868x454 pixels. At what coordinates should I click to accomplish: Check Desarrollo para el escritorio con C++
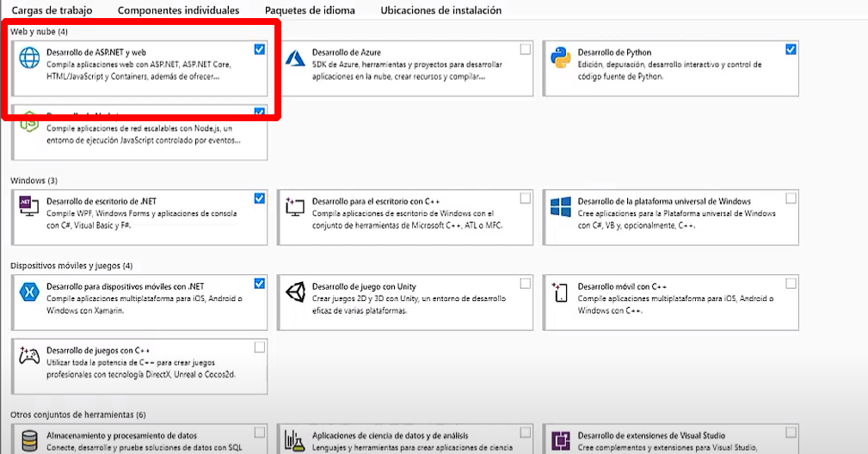click(x=526, y=198)
